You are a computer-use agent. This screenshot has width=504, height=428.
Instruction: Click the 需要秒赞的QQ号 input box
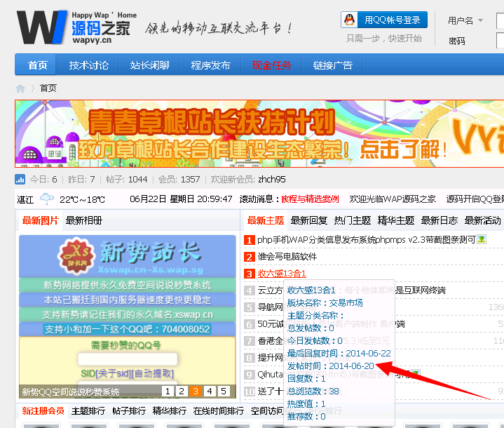tap(128, 359)
